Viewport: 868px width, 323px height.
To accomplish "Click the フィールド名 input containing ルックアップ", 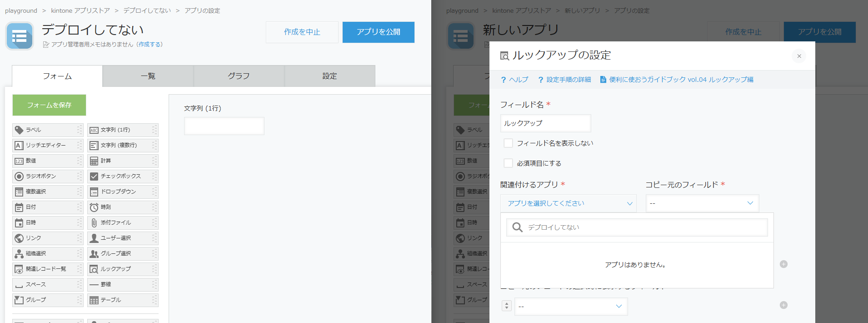I will (x=546, y=123).
